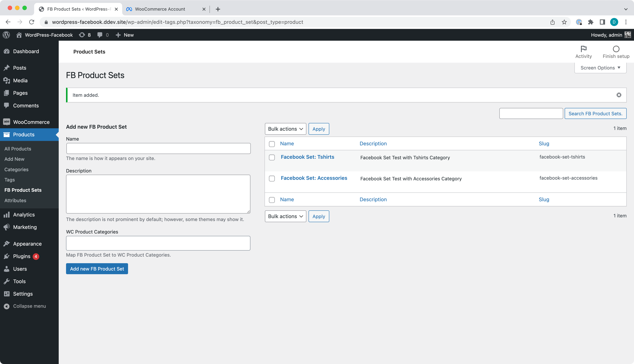Image resolution: width=634 pixels, height=364 pixels.
Task: Click the plus New icon in admin bar
Action: tap(118, 35)
